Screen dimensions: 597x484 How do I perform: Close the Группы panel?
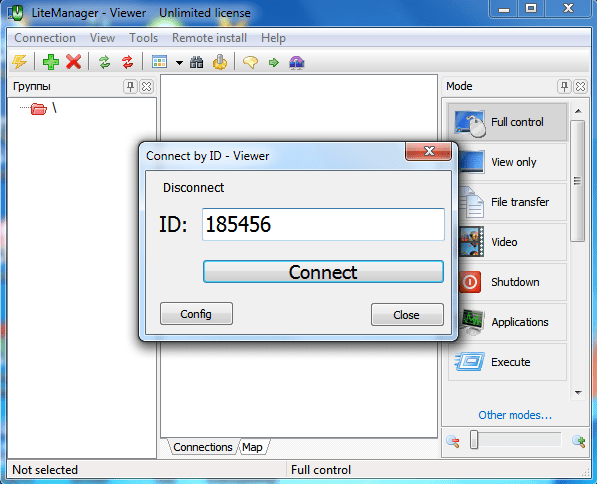147,86
